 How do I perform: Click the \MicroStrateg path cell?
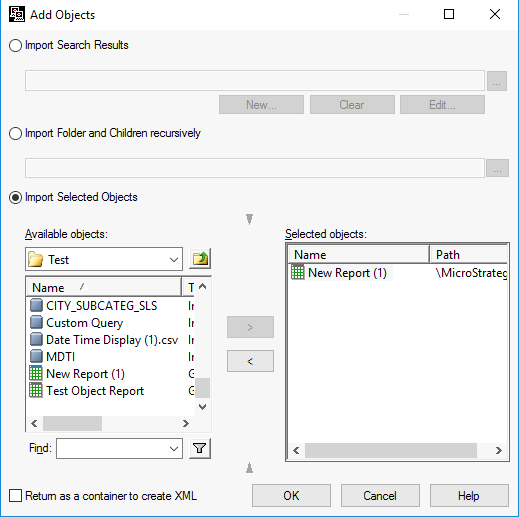click(x=471, y=273)
